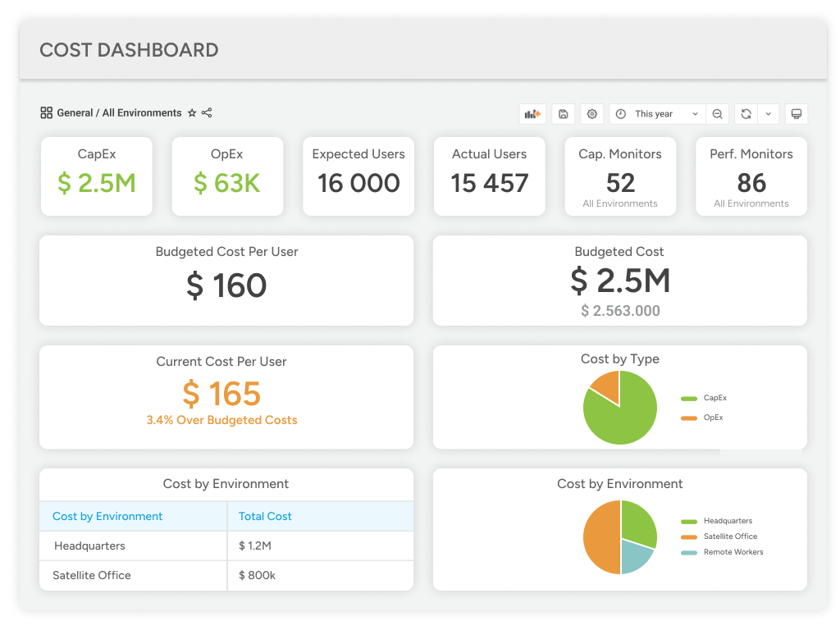Open the dashboards grid icon
Screen dimensions: 840x630
click(x=47, y=112)
